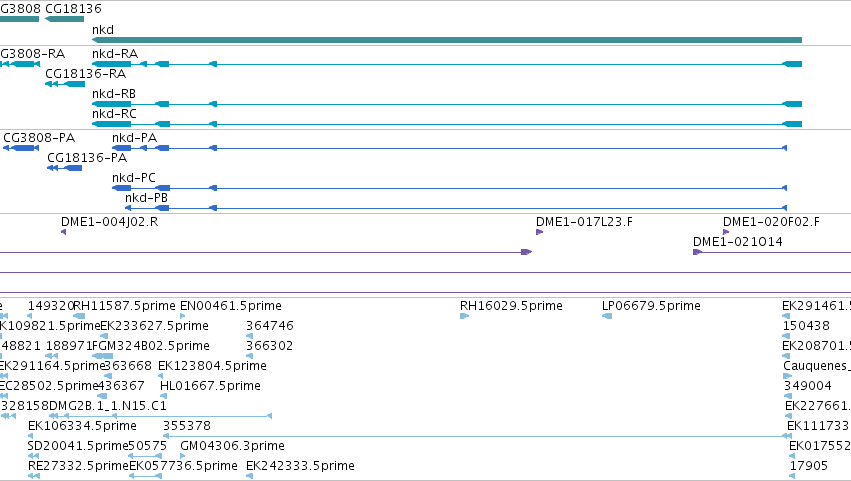Open the EN00461.5prime EST label
This screenshot has width=851, height=481.
click(231, 306)
